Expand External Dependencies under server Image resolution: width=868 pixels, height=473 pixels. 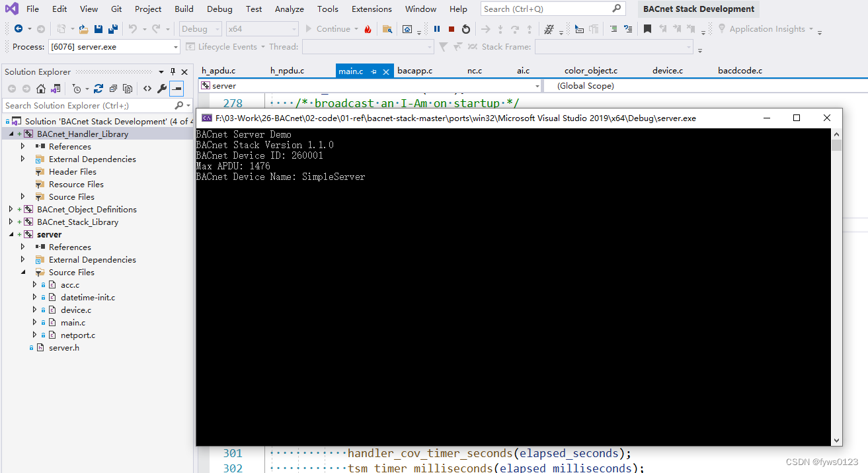23,259
